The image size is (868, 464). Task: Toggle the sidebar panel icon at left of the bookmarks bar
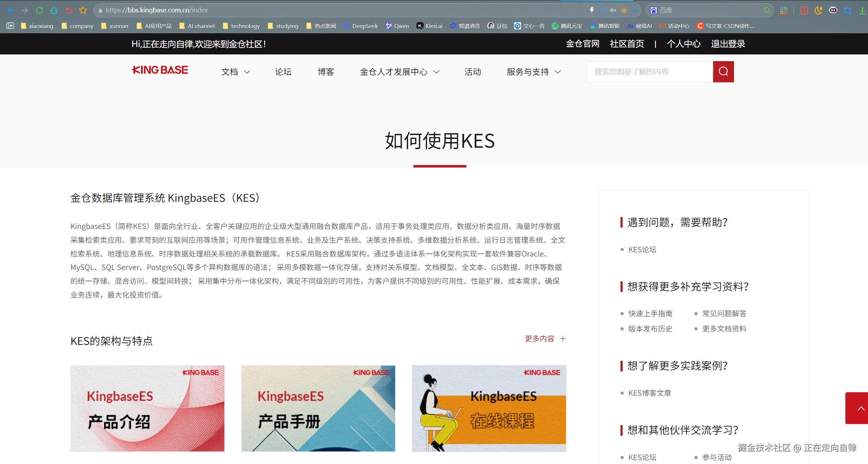(x=10, y=26)
